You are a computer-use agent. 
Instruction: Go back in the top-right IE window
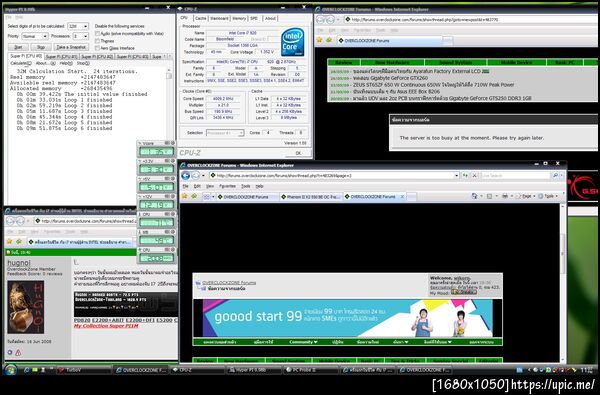[321, 20]
